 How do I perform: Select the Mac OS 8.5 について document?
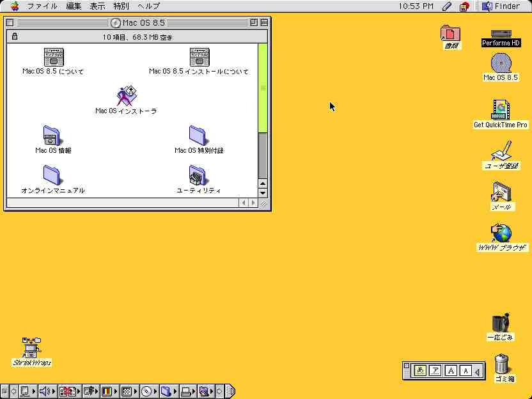pyautogui.click(x=53, y=57)
